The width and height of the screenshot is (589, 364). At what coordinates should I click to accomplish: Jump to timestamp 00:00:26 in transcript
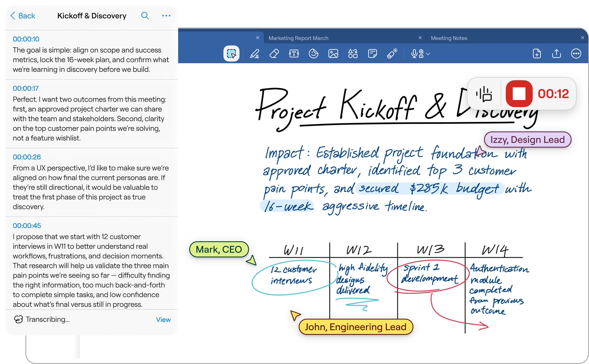click(x=27, y=157)
